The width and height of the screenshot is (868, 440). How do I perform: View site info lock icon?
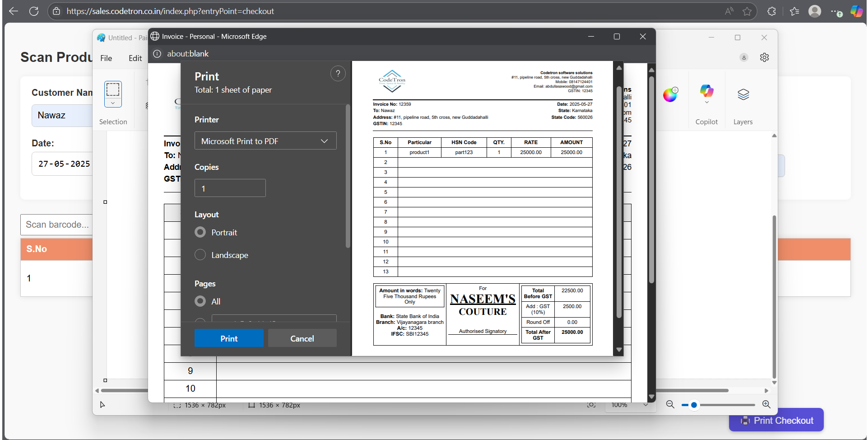pos(56,11)
